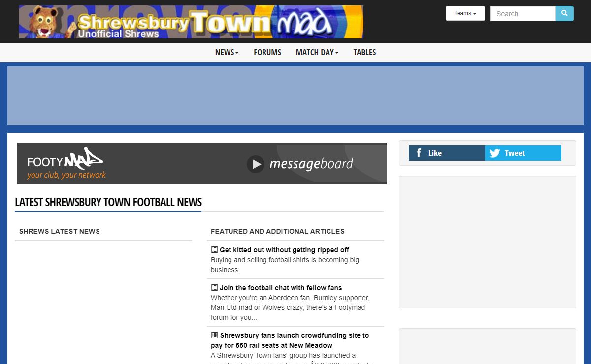Click the article icon beside 'Get kitted out'

pos(214,249)
